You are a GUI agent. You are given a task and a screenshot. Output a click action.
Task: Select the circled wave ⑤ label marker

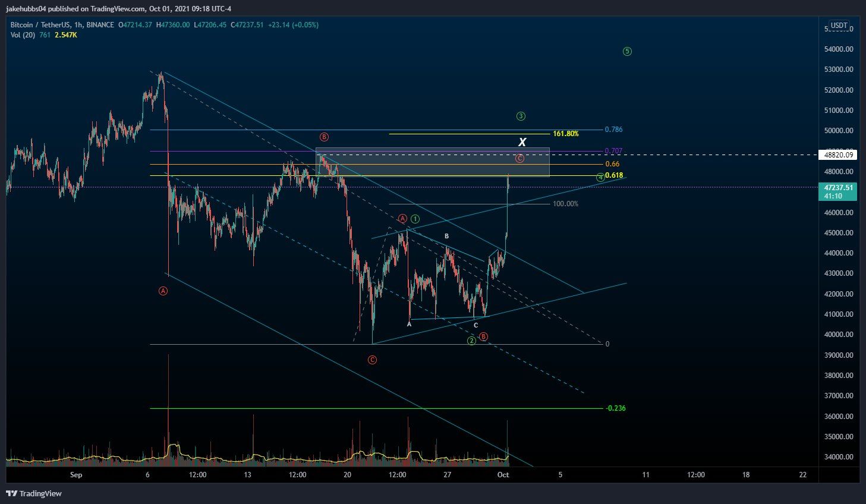[x=626, y=51]
